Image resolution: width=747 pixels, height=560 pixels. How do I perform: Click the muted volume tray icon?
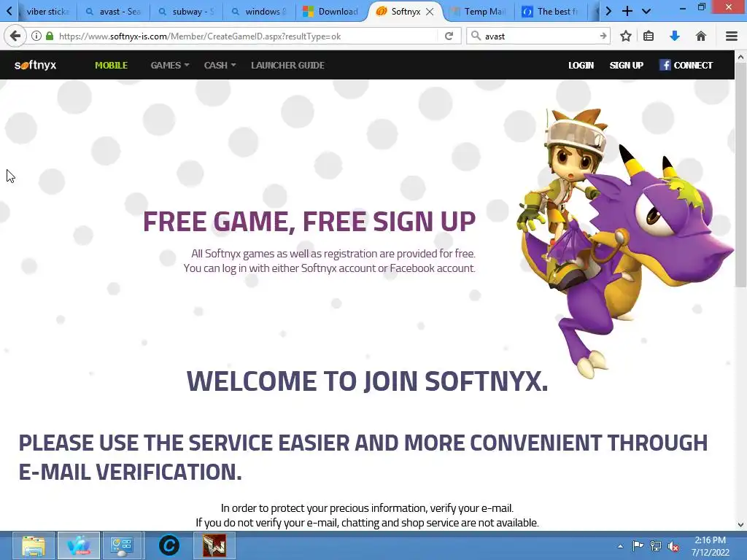pos(673,547)
